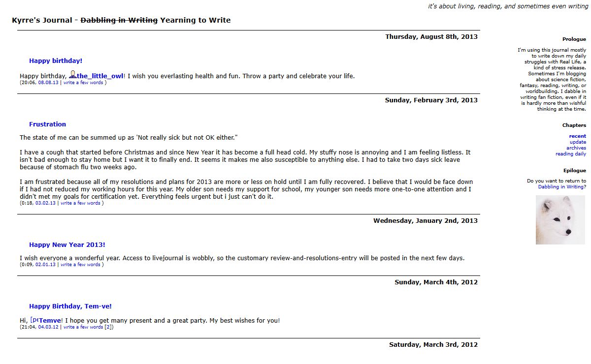The height and width of the screenshot is (364, 591).
Task: Open the 'Happy birthday!' entry title
Action: click(x=56, y=61)
